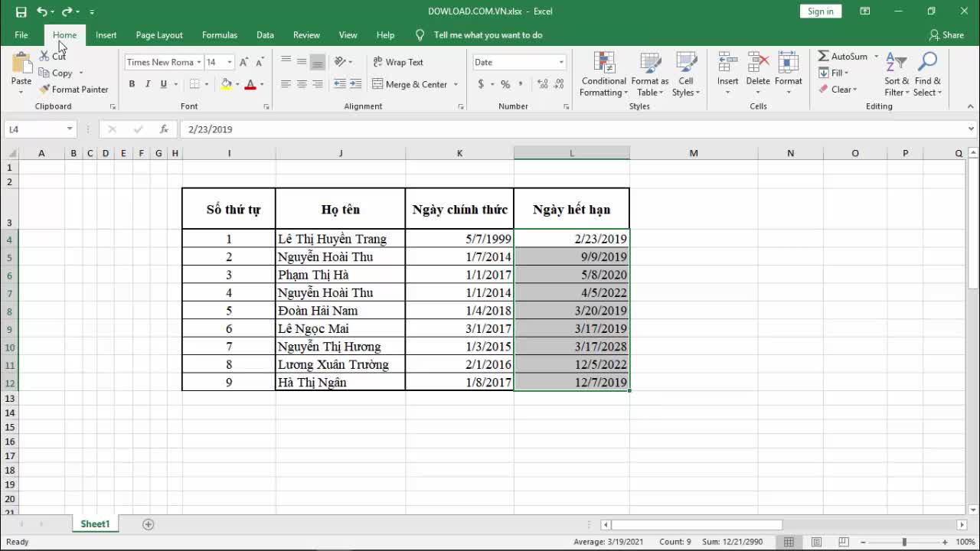Align cell content to the top
Viewport: 980px width, 551px height.
pyautogui.click(x=286, y=62)
